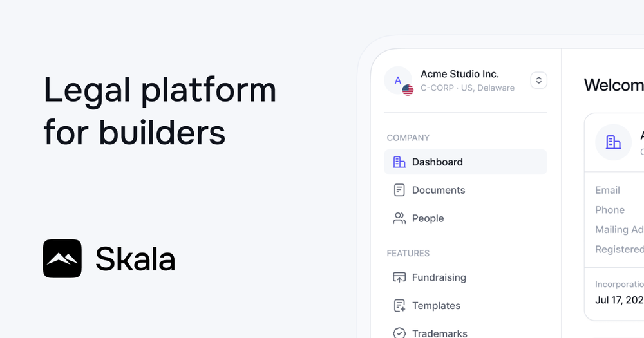The image size is (644, 338).
Task: Open Fundraising under Features
Action: 466,277
